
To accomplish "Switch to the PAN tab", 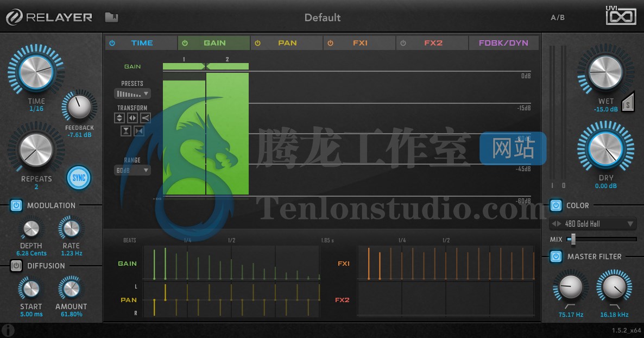I will point(287,43).
